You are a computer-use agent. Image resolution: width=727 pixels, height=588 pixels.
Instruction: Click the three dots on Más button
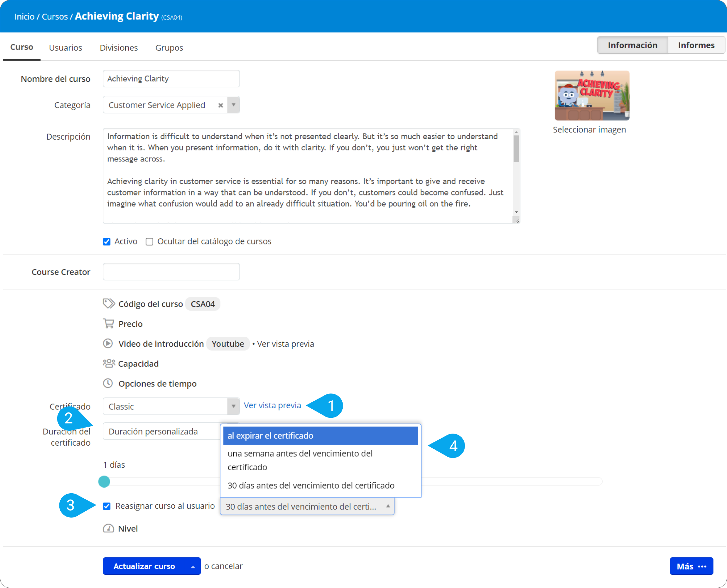coord(702,566)
